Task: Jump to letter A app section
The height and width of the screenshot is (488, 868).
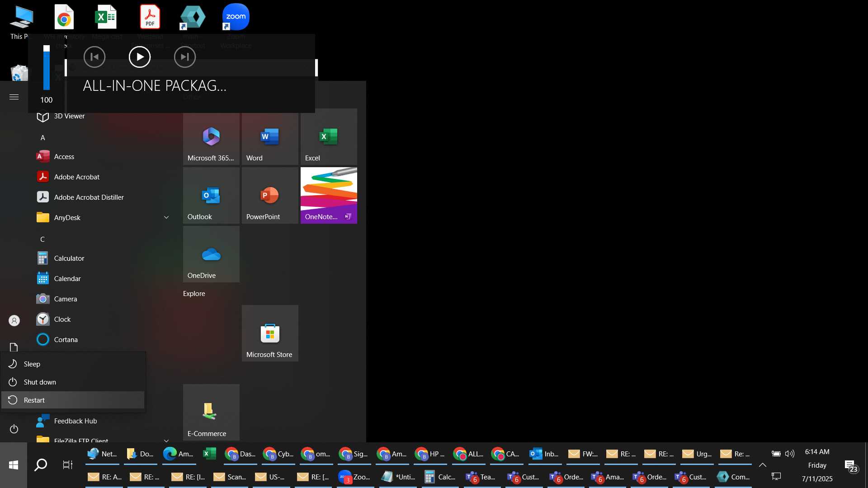Action: [x=42, y=138]
